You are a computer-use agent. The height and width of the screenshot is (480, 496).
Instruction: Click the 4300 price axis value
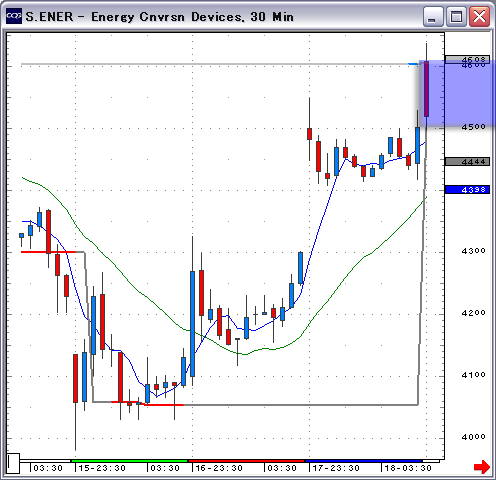[474, 251]
